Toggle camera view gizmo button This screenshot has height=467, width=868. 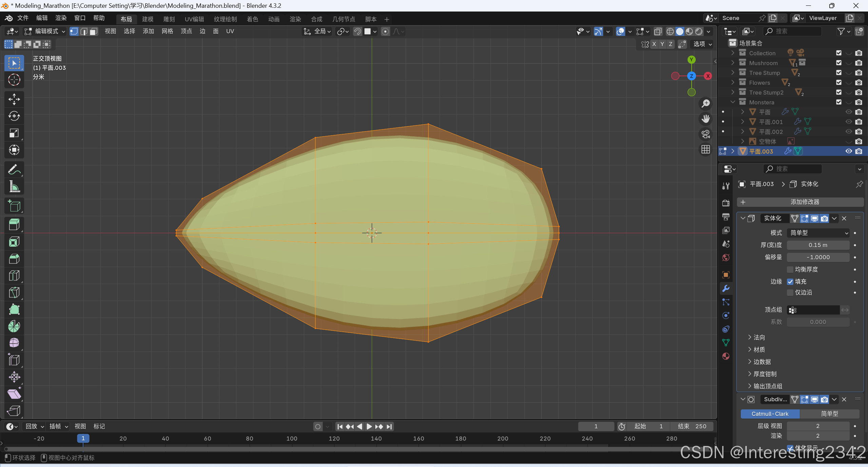(x=706, y=134)
